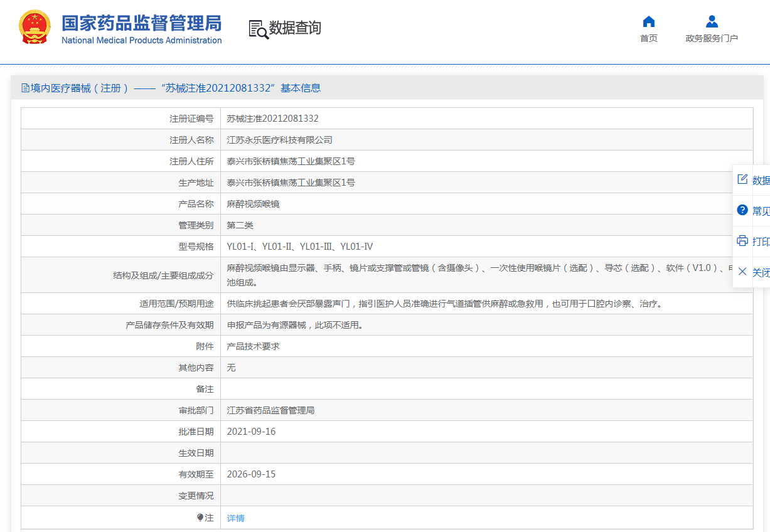The width and height of the screenshot is (770, 532).
Task: Click the 首页 house icon
Action: [x=649, y=22]
